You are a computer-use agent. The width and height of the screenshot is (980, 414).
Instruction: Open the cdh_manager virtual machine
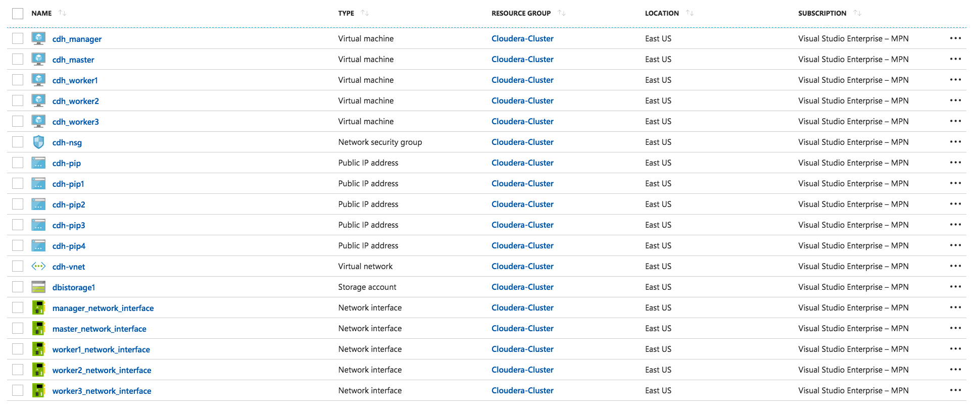tap(77, 39)
